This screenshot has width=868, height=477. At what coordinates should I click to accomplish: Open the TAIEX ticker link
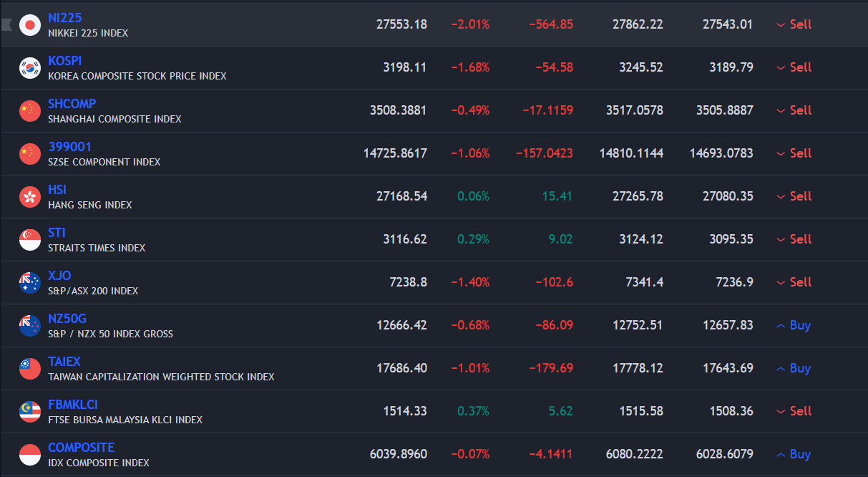[64, 362]
